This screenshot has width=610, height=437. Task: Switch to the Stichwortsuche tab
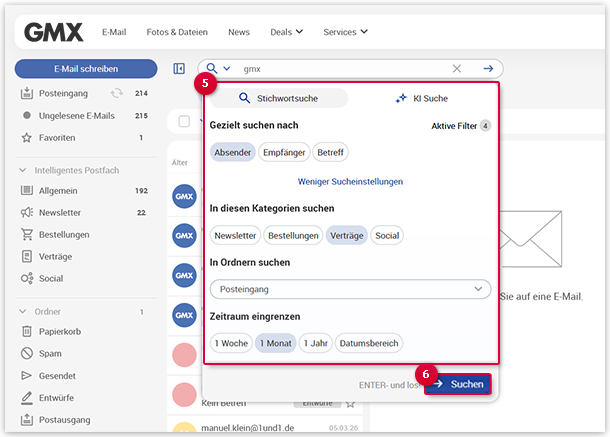pyautogui.click(x=279, y=98)
